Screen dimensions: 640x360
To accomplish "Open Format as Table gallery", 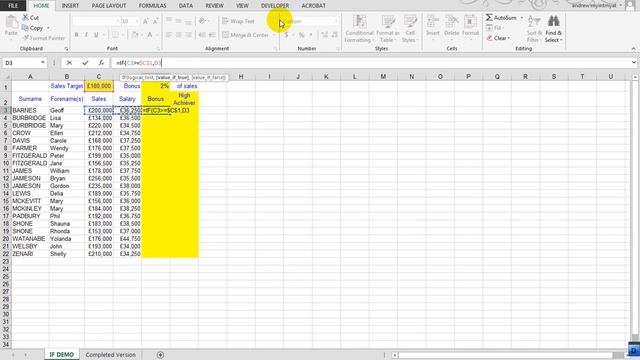I will point(387,29).
